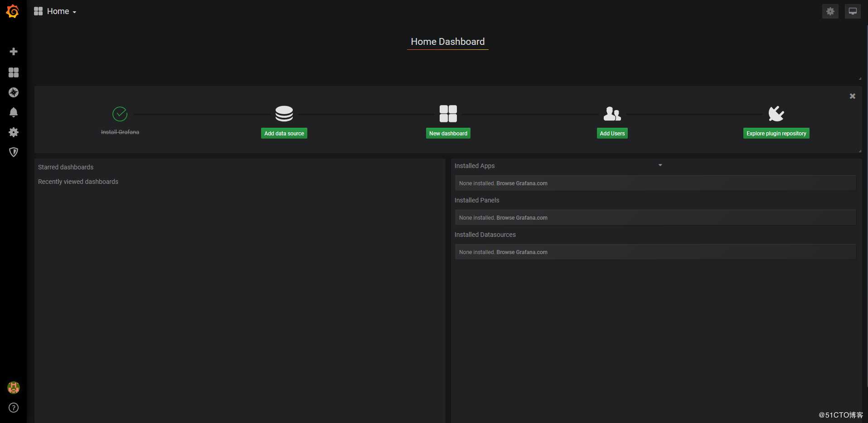Click Explore plugin repository button

coord(776,133)
